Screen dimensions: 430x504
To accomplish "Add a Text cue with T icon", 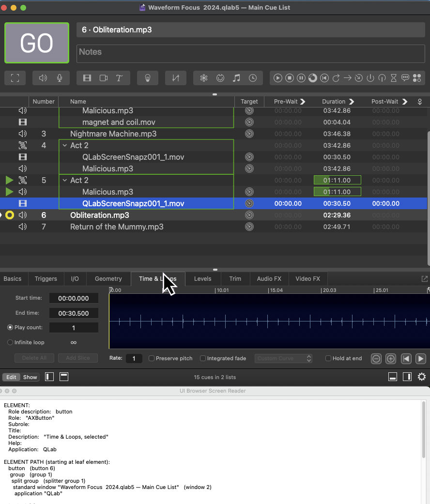I will pyautogui.click(x=119, y=78).
